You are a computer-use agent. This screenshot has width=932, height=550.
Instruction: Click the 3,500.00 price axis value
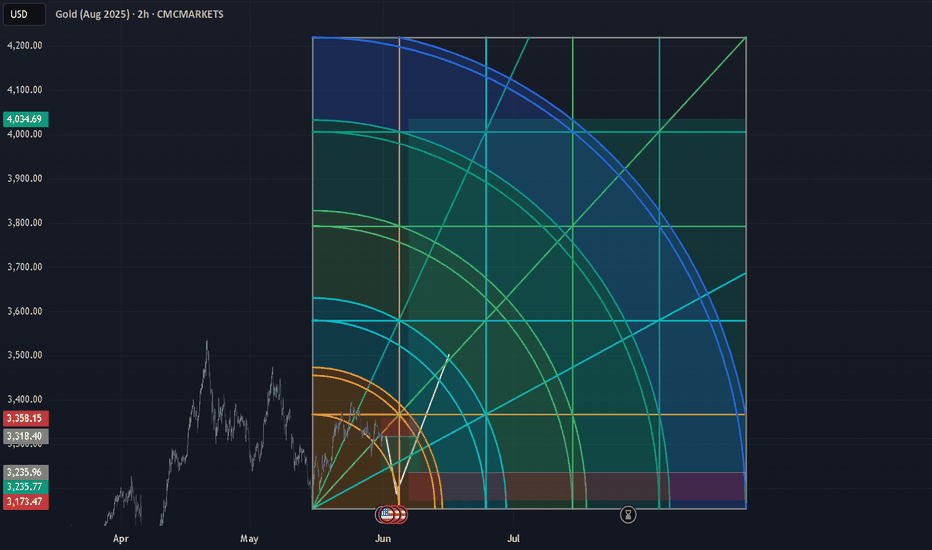point(25,355)
